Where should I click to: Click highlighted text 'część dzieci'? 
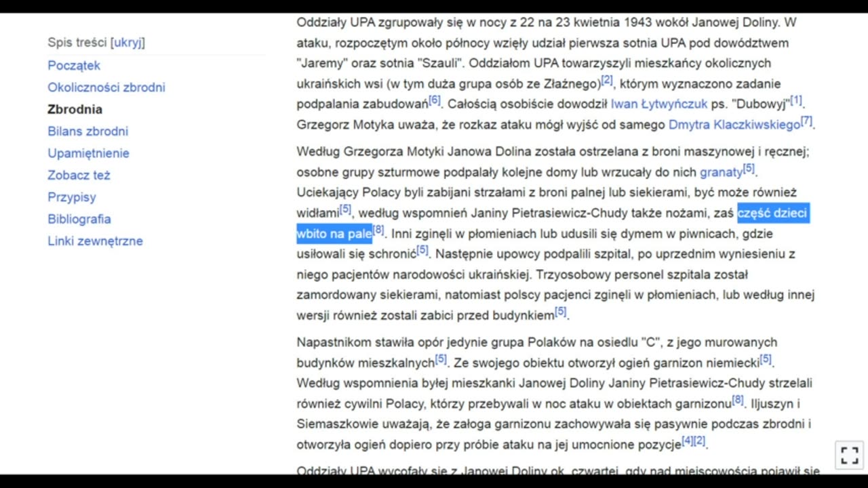coord(772,213)
